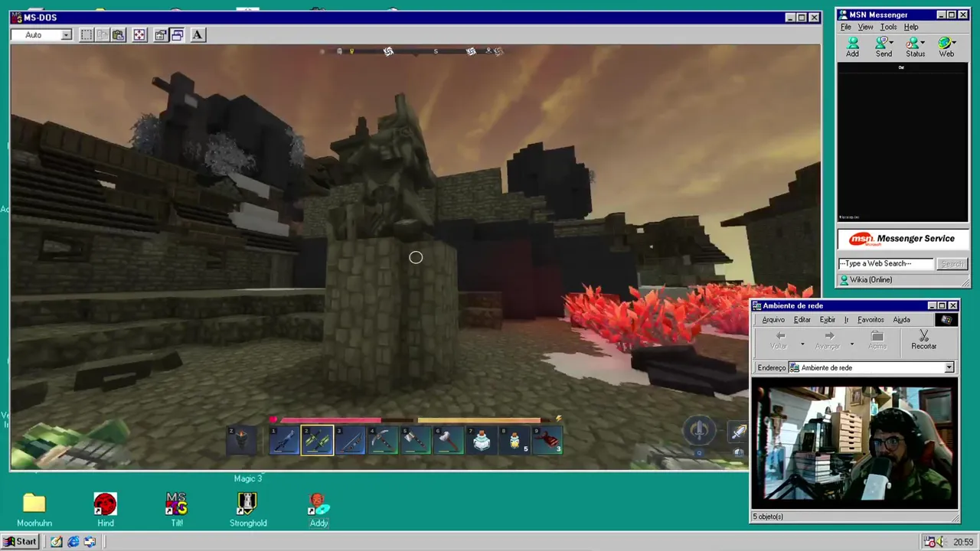Click the Recortar scissors button

[923, 341]
